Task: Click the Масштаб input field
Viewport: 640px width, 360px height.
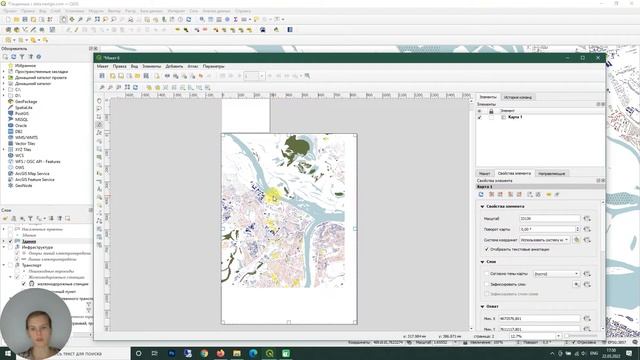Action: pos(549,219)
